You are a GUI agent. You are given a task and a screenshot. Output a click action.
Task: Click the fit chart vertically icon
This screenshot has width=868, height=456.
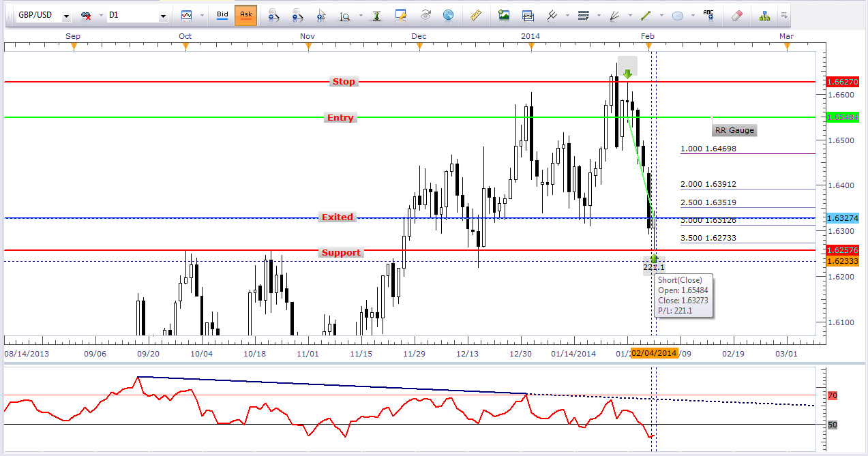click(376, 15)
